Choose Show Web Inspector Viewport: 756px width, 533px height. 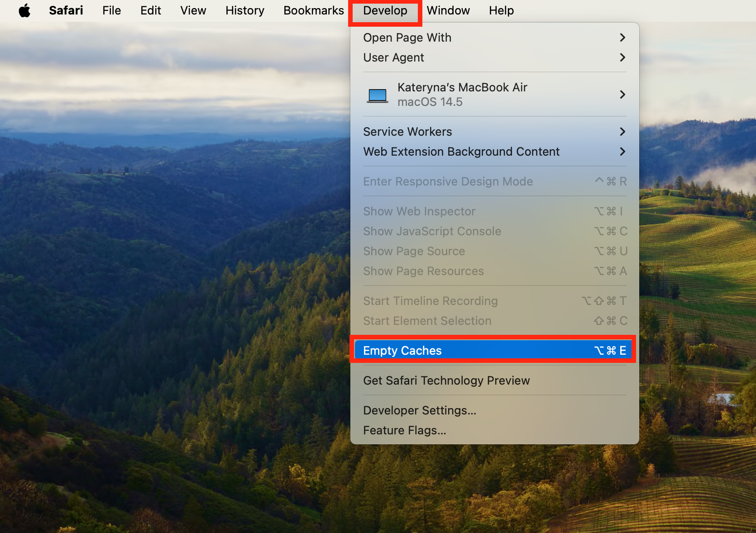[x=495, y=211]
